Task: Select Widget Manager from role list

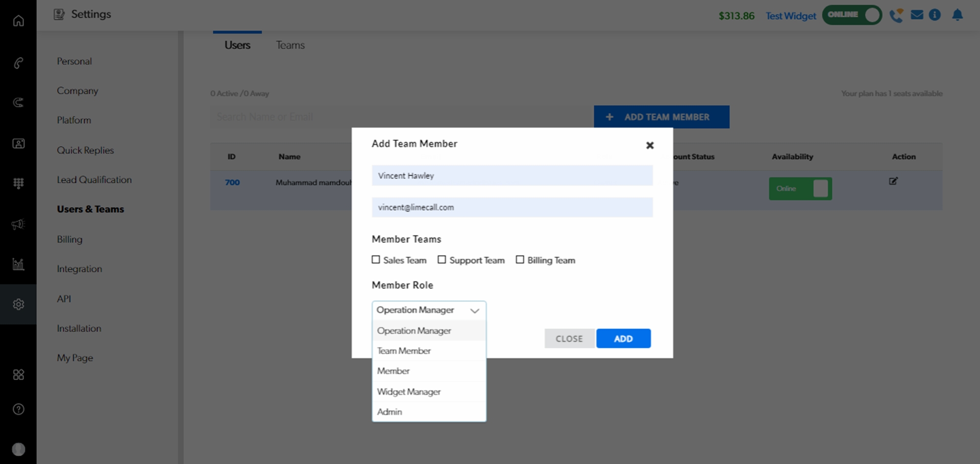Action: coord(409,391)
